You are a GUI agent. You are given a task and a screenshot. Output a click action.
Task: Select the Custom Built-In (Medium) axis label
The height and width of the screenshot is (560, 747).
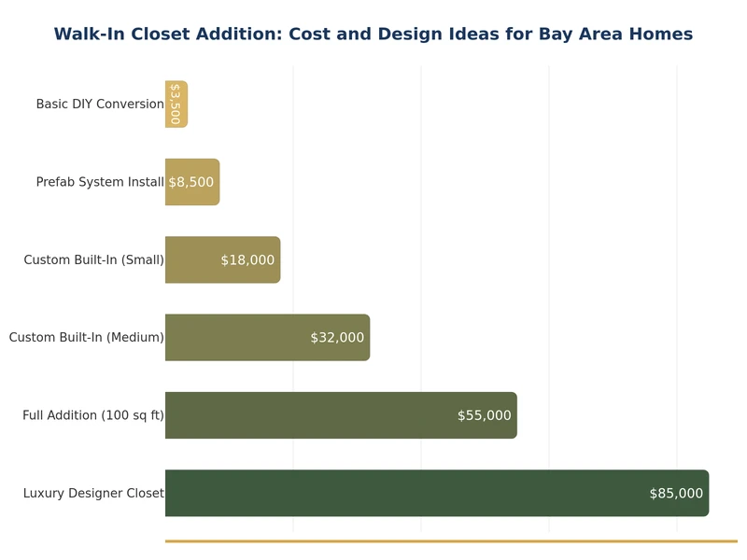86,337
